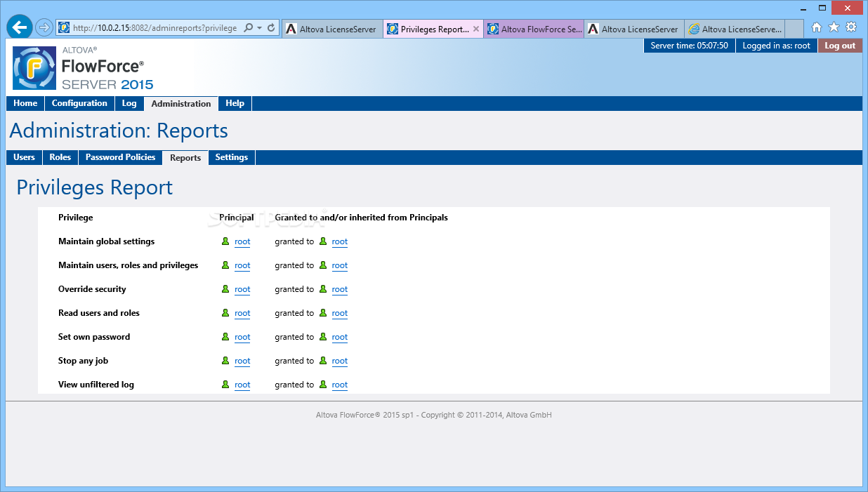This screenshot has height=492, width=868.
Task: Click principal user icon in Maintain global settings row
Action: pos(225,241)
